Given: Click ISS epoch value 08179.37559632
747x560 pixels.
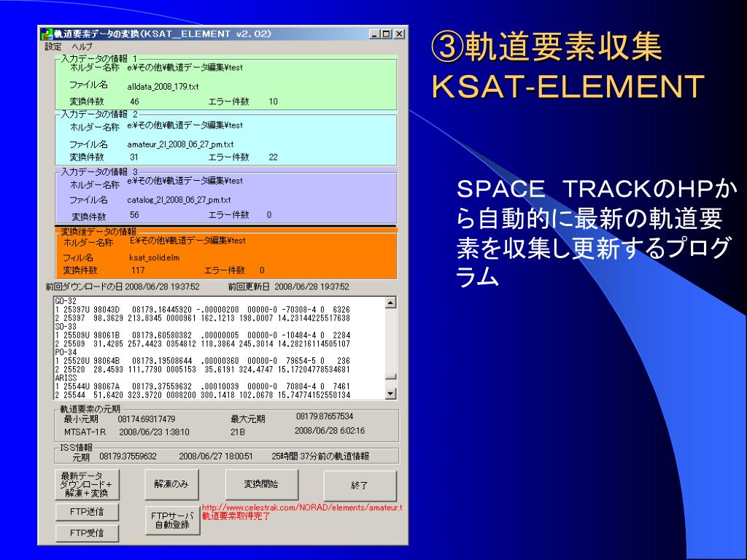Looking at the screenshot, I should point(128,456).
